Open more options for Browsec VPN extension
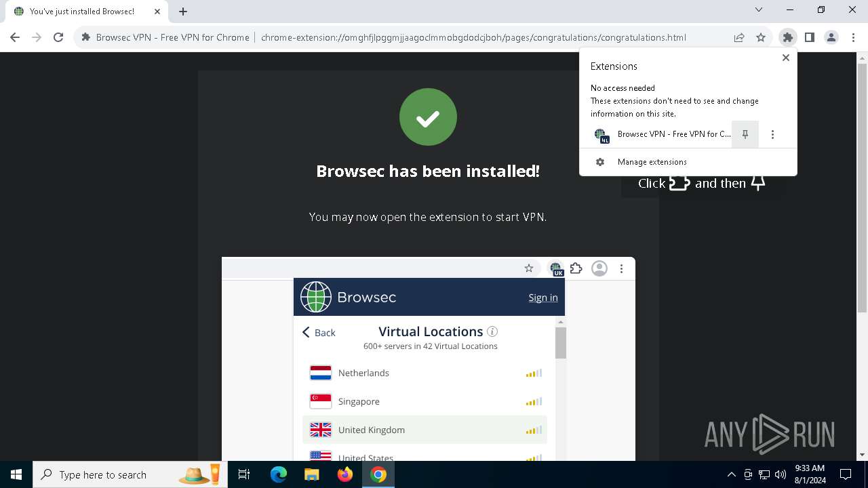Viewport: 868px width, 488px height. click(x=772, y=134)
